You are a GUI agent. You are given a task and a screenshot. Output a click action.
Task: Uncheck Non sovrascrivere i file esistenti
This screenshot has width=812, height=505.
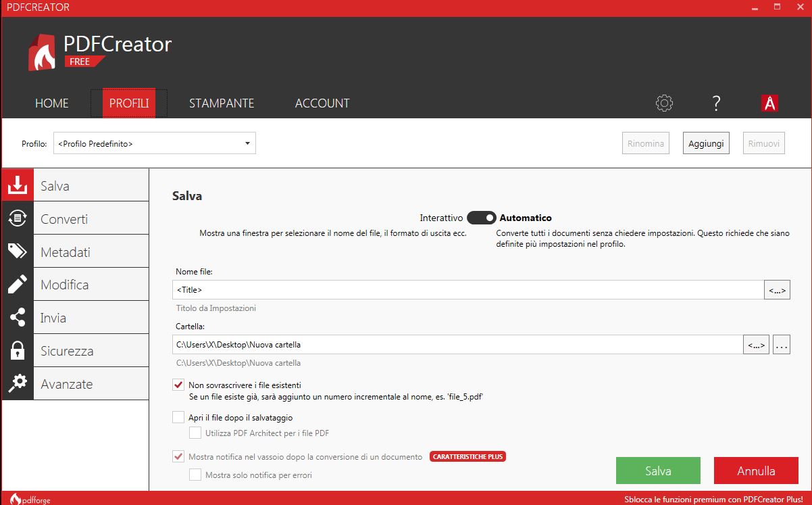(x=178, y=385)
